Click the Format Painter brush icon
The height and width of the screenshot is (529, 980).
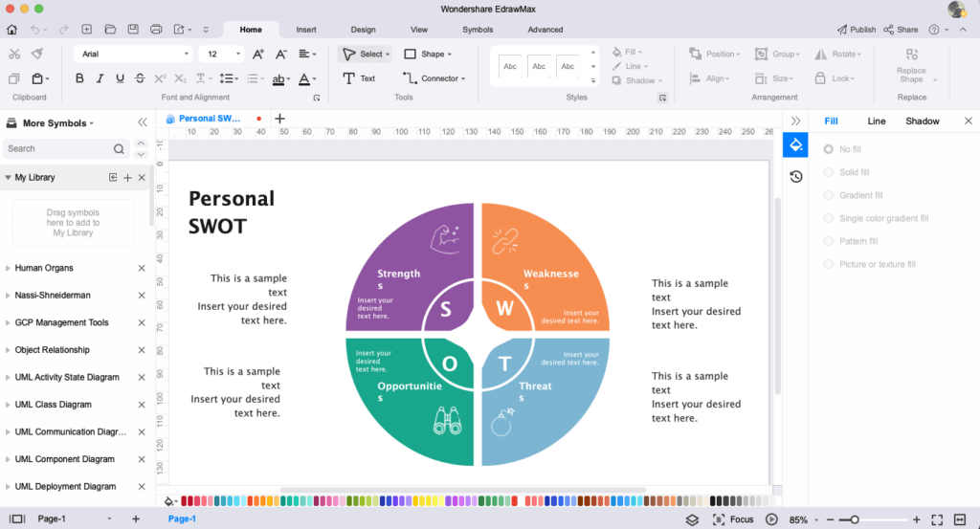coord(36,55)
